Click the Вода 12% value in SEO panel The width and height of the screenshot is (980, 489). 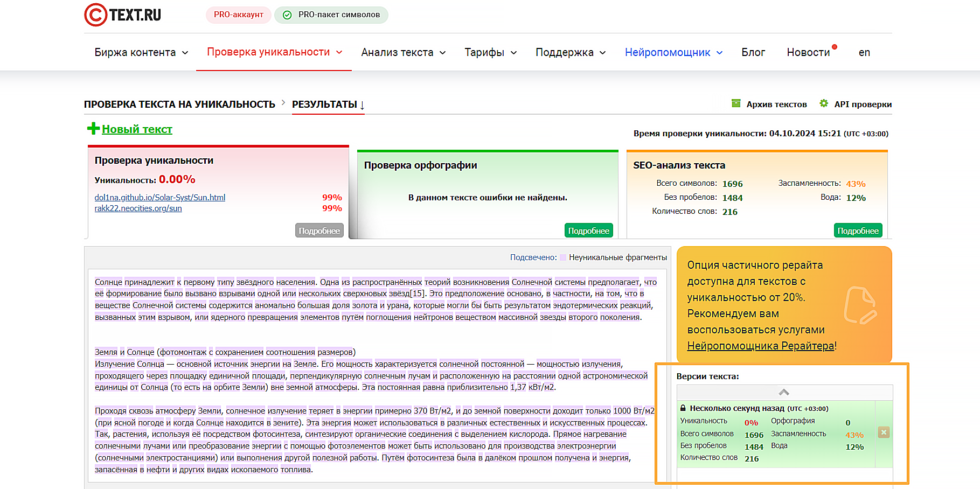point(856,198)
